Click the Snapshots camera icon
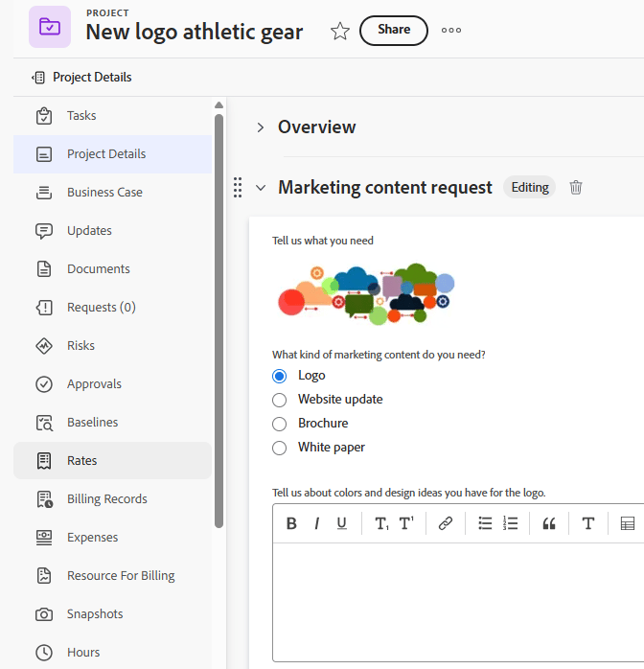This screenshot has height=669, width=644. click(44, 614)
